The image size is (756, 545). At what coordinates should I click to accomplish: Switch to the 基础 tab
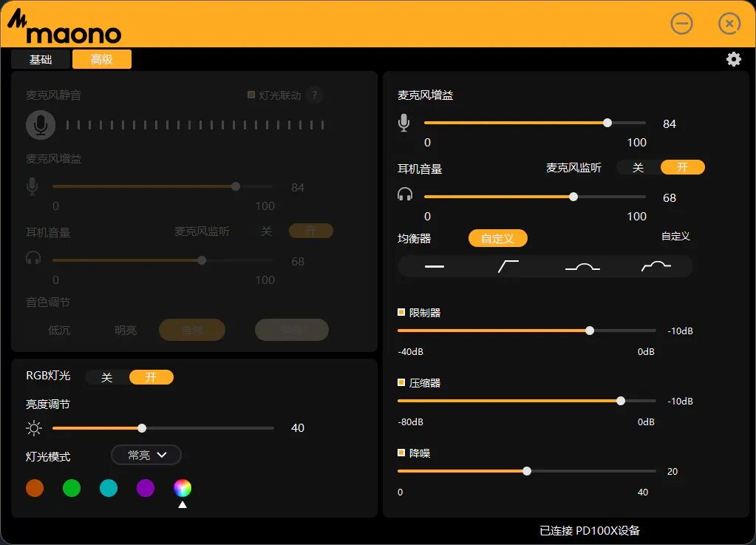(x=41, y=59)
